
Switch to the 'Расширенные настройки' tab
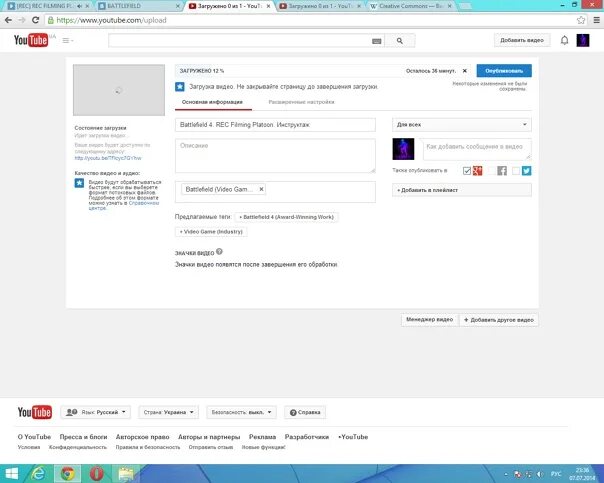point(301,102)
